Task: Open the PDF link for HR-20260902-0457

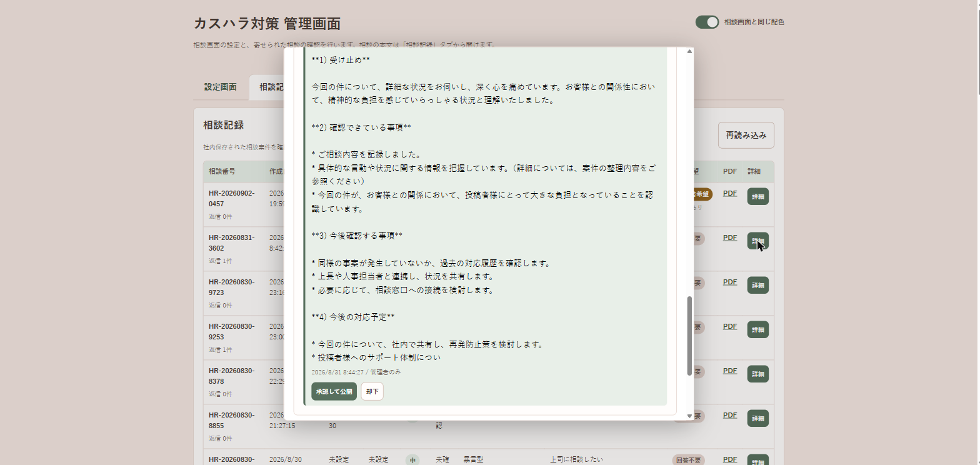Action: 730,193
